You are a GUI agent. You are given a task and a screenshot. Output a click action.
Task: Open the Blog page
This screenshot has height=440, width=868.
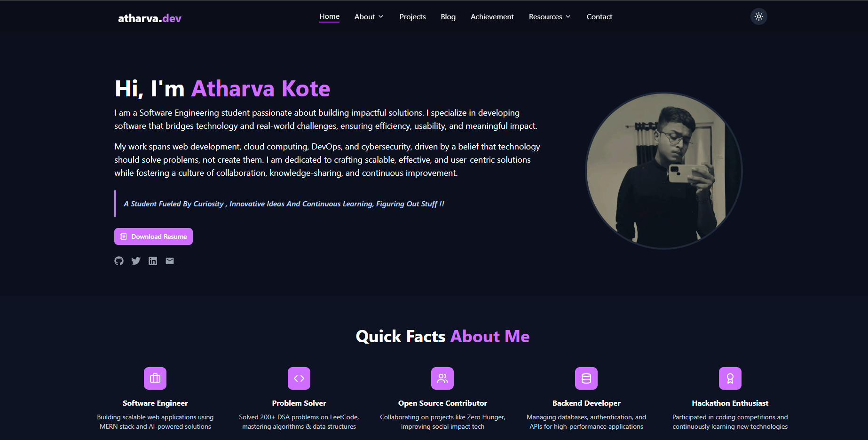pos(448,16)
